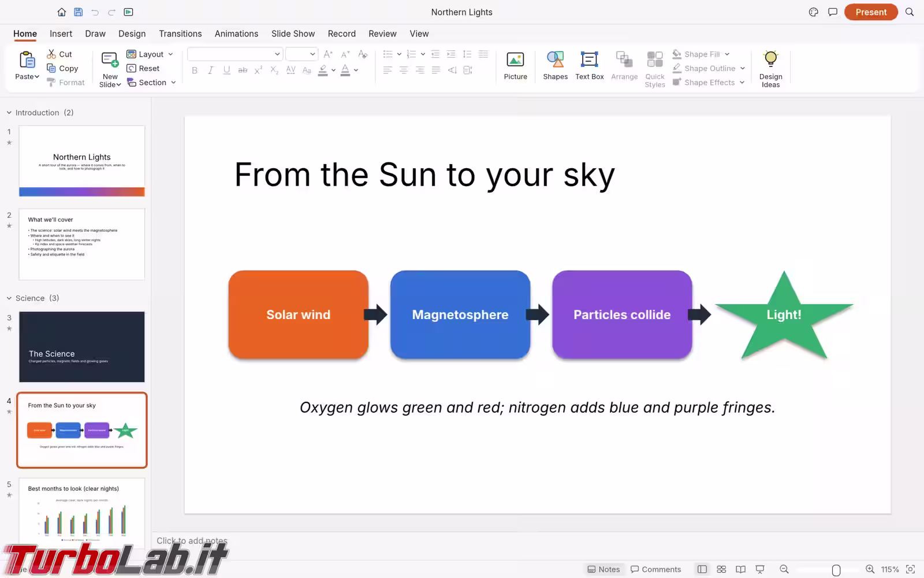This screenshot has width=924, height=578.
Task: Expand the Section dropdown
Action: click(x=173, y=83)
